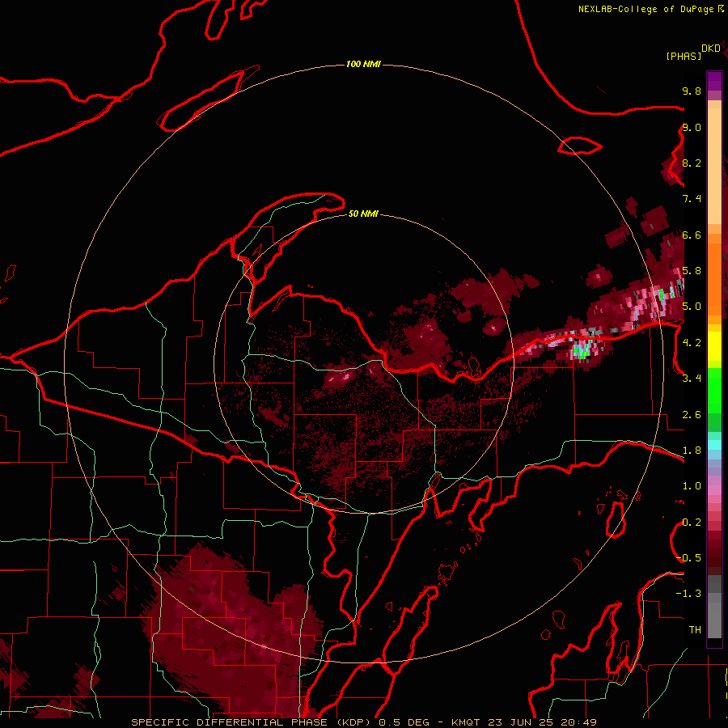Pick the yellow swatch beside 4.2
This screenshot has height=728, width=728.
click(714, 346)
